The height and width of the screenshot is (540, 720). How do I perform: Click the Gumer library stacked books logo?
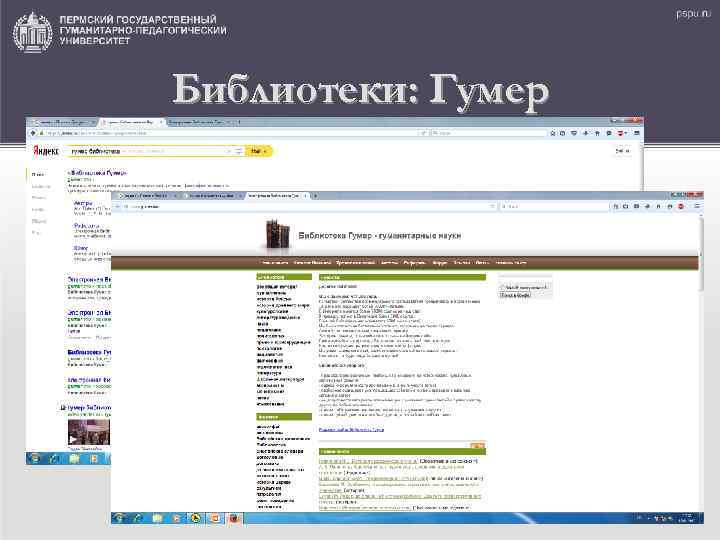click(277, 235)
